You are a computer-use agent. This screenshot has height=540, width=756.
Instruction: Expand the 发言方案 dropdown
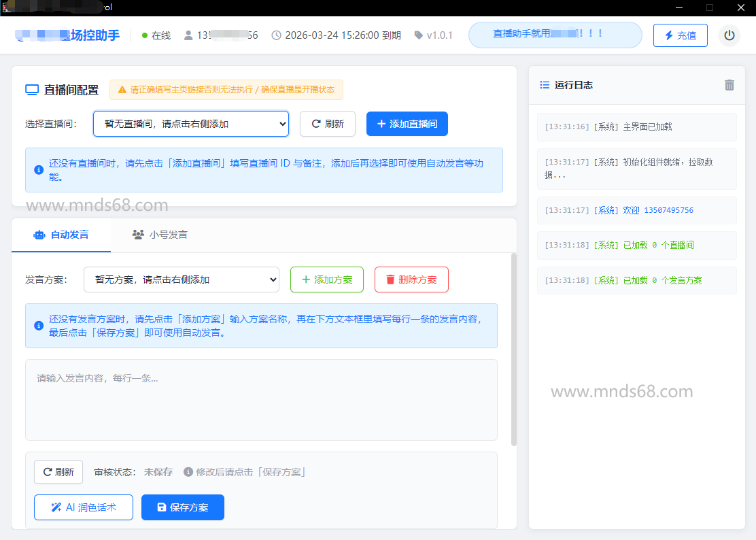coord(181,280)
